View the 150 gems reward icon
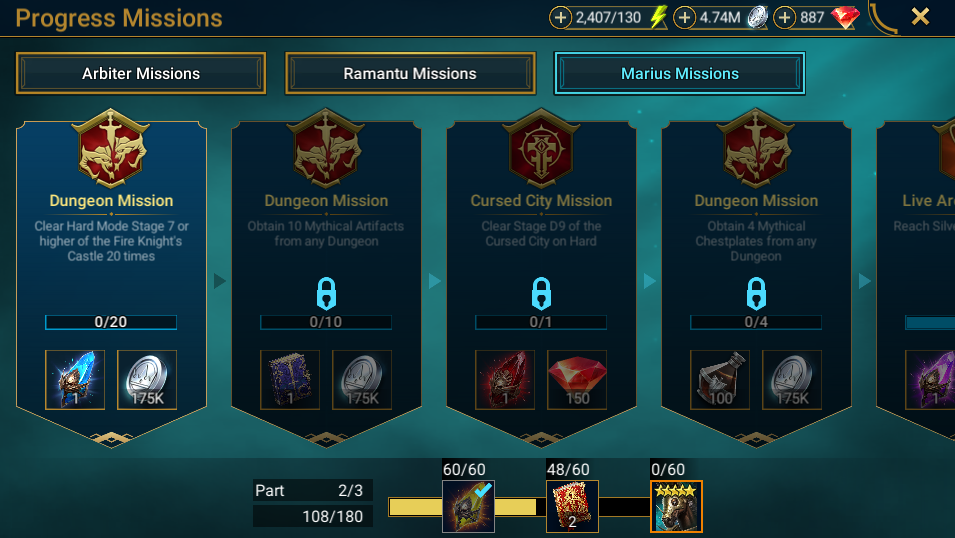The width and height of the screenshot is (955, 538). 577,380
